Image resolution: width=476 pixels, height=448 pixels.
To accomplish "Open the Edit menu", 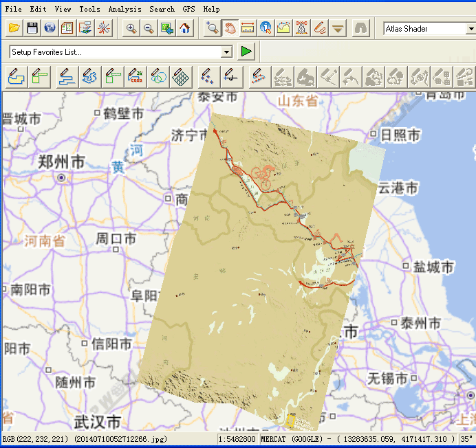I will click(38, 9).
